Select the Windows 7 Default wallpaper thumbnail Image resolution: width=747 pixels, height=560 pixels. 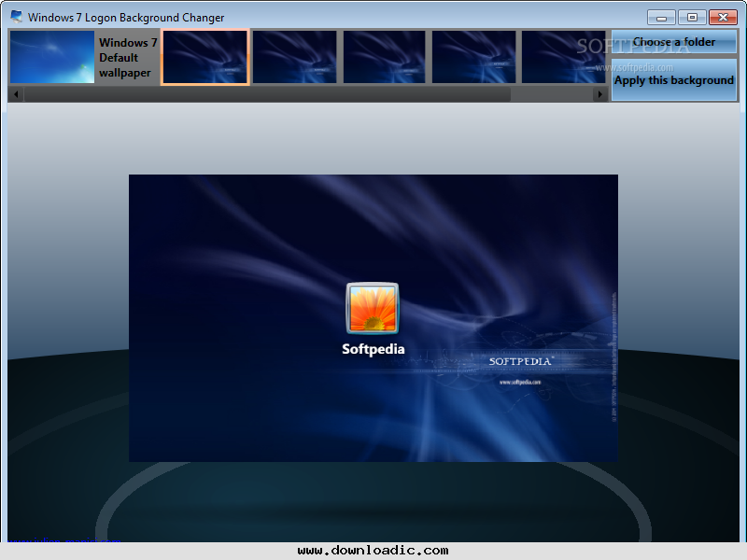click(51, 57)
